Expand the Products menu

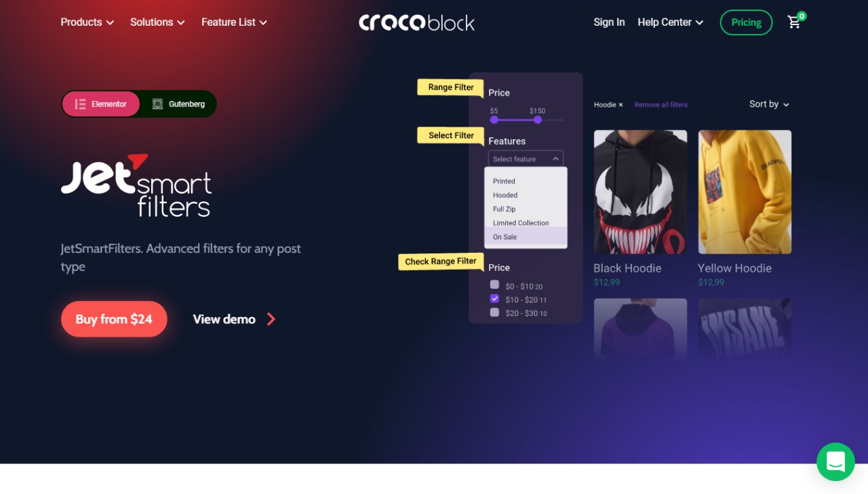(x=87, y=22)
